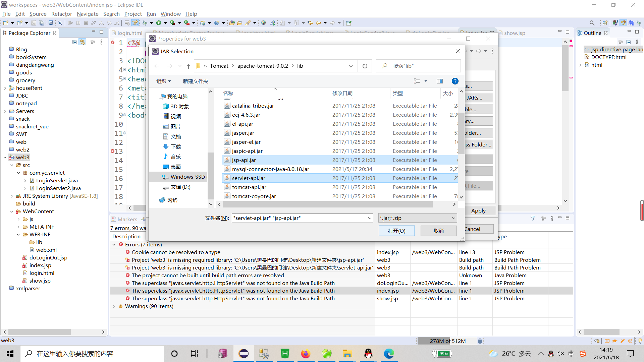644x362 pixels.
Task: Click the Coverage launch icon
Action: pyautogui.click(x=173, y=23)
